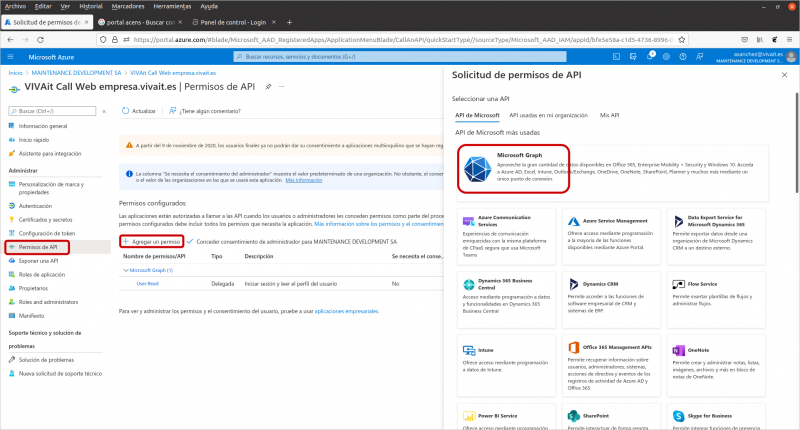Select the SharePoint API card
800x430 pixels.
pyautogui.click(x=611, y=417)
